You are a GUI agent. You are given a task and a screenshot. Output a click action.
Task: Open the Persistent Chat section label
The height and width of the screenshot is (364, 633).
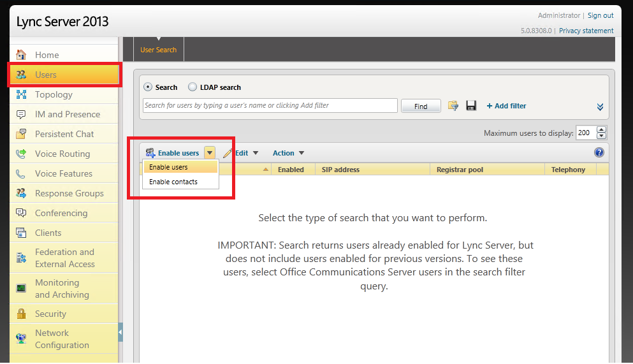(x=64, y=134)
